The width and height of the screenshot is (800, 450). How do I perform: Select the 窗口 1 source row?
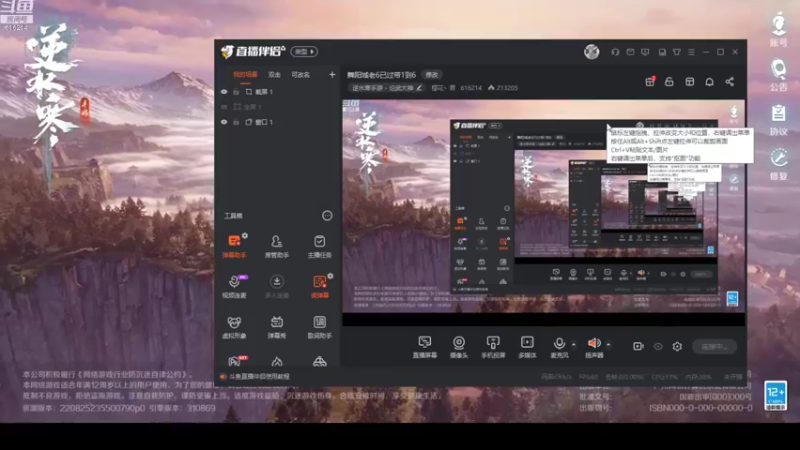278,122
